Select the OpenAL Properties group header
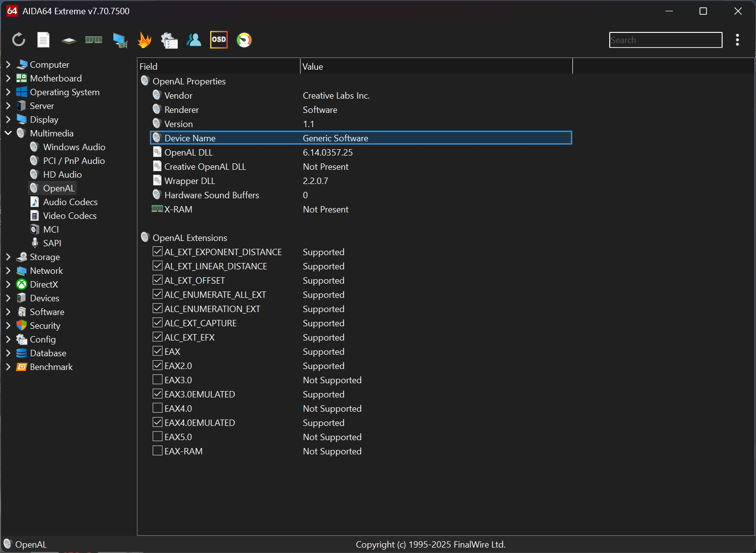This screenshot has height=553, width=756. pos(189,81)
